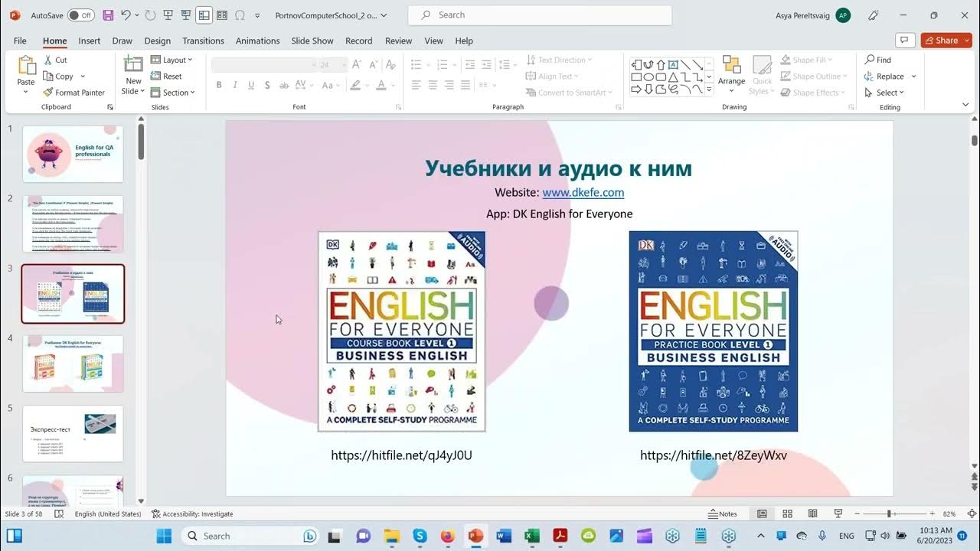Open Word from the Windows taskbar
Screen dimensions: 980x551
(504, 536)
